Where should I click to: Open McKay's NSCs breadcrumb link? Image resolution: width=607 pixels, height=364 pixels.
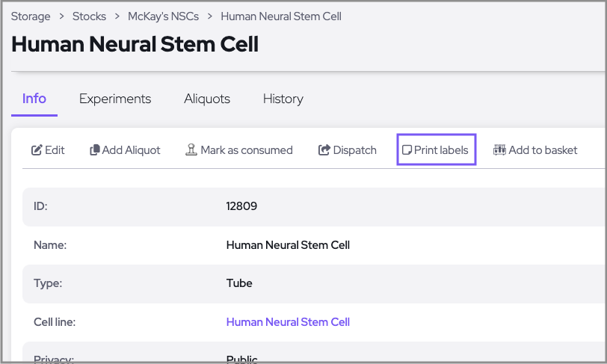coord(164,16)
